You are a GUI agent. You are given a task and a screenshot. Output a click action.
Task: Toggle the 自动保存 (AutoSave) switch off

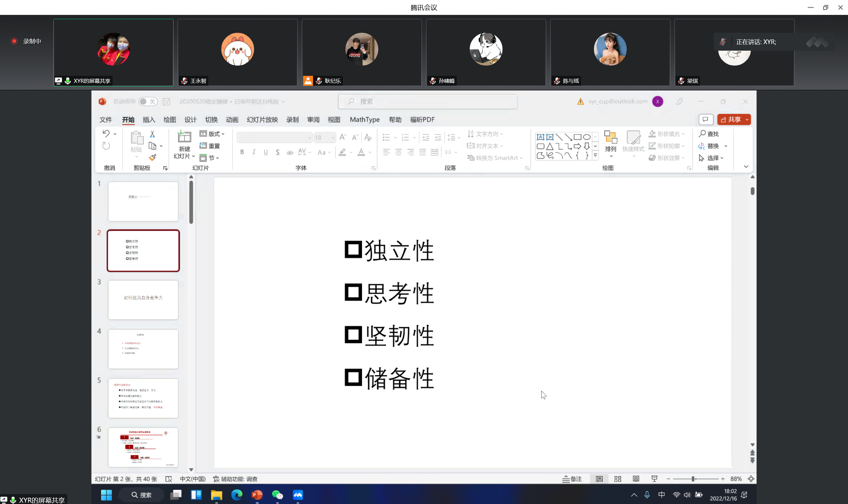tap(148, 101)
